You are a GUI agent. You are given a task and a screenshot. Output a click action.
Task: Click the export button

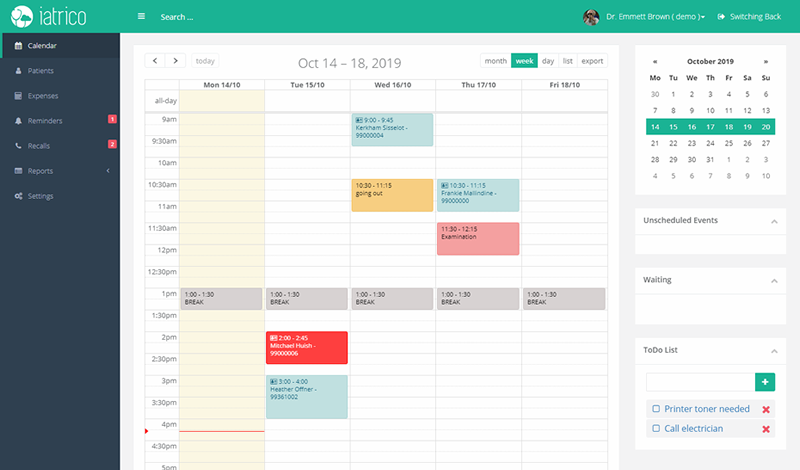pyautogui.click(x=592, y=61)
